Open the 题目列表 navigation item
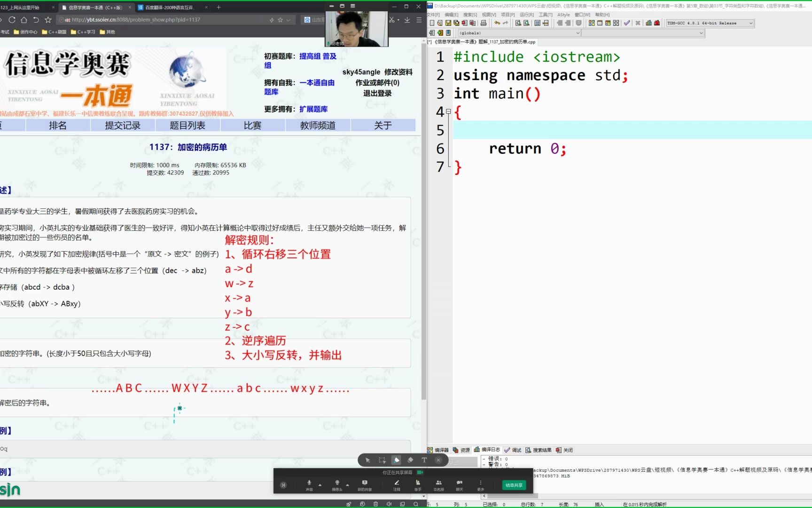 187,125
